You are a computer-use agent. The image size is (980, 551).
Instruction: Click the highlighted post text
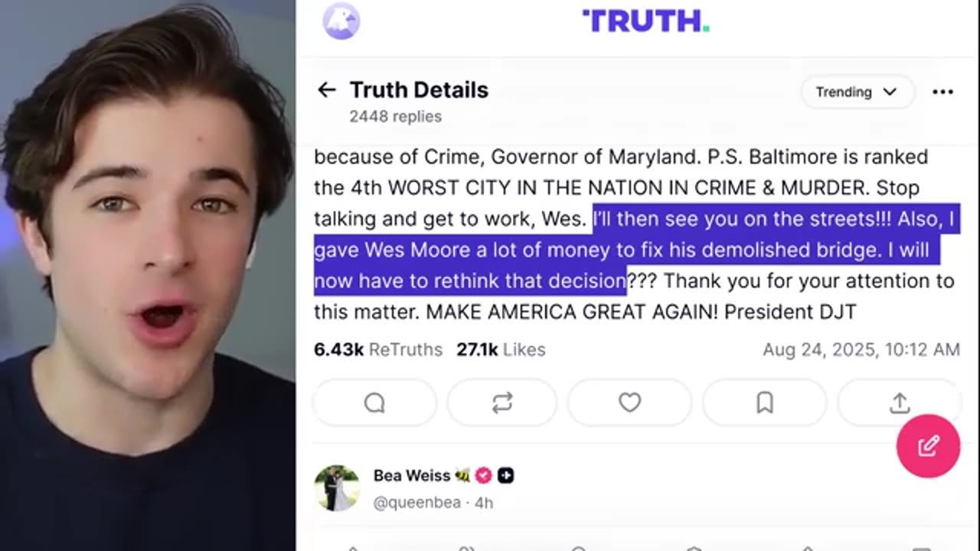(x=635, y=249)
